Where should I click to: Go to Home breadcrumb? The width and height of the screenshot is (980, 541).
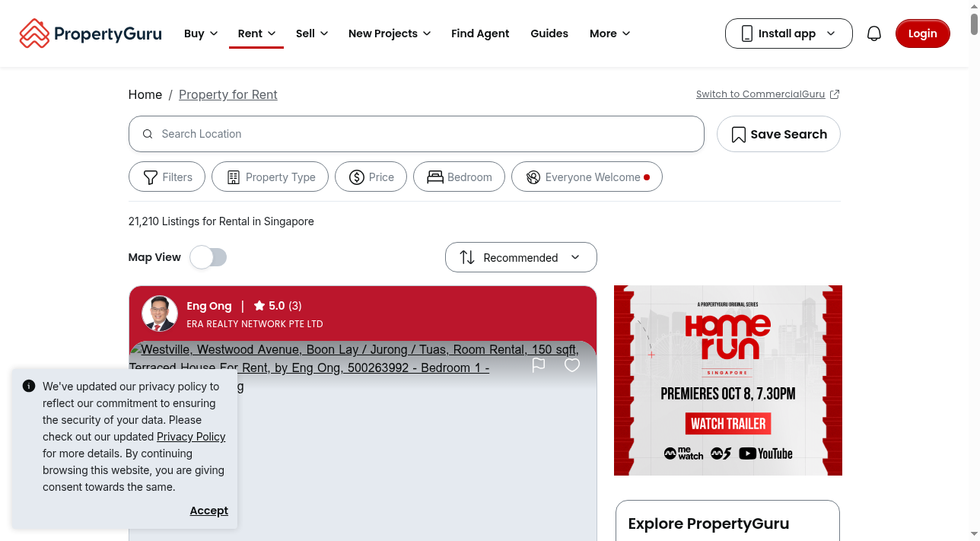145,94
